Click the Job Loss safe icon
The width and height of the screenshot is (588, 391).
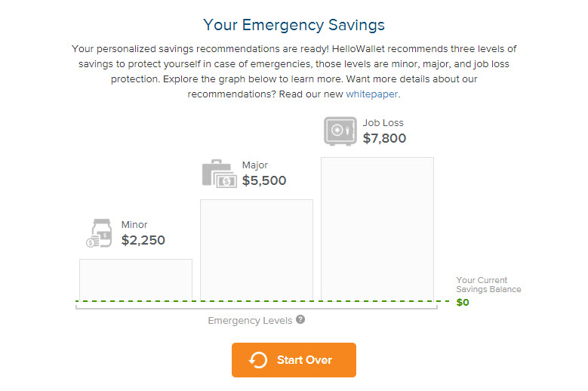[340, 131]
